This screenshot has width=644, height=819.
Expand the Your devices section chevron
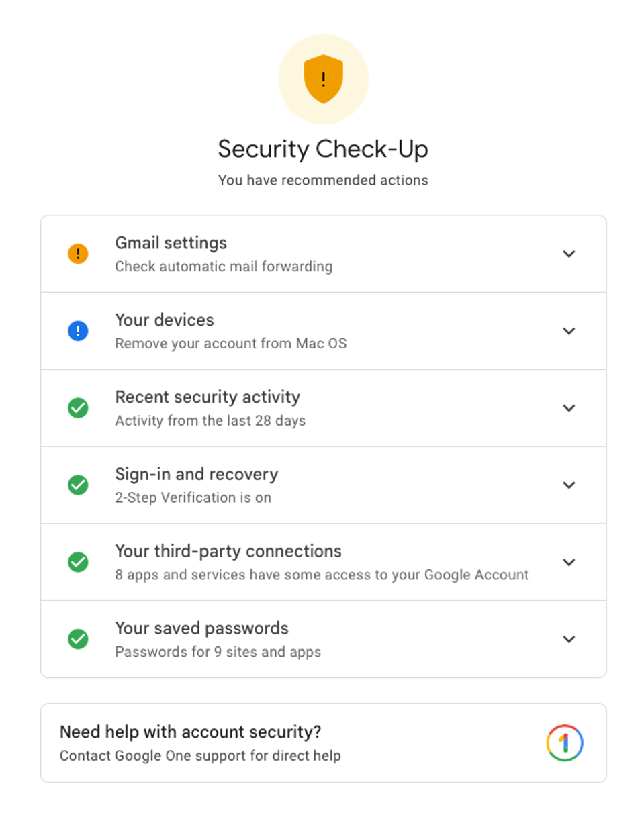click(569, 331)
